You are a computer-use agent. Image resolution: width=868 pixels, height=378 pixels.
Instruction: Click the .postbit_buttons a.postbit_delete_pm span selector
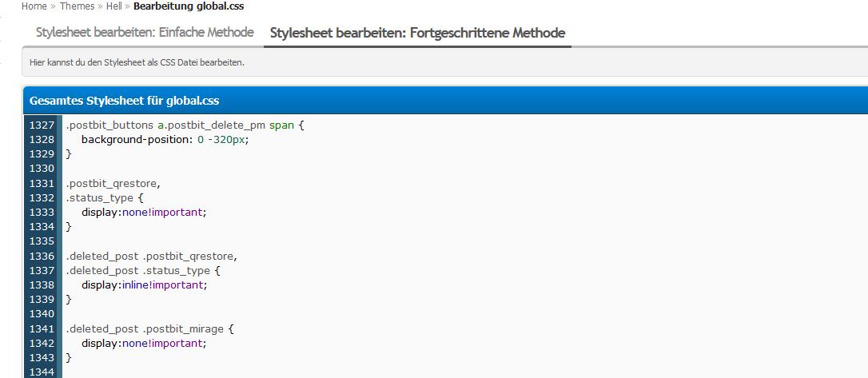tap(181, 125)
